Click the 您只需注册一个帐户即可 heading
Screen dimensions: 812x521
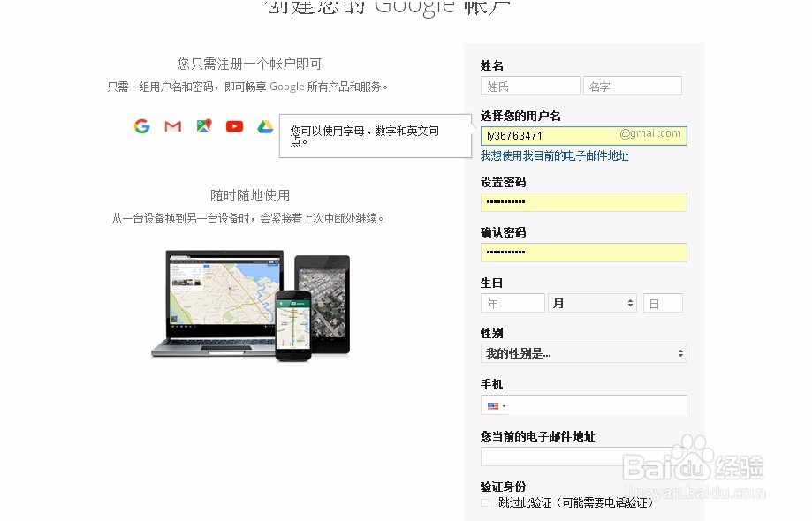tap(249, 64)
